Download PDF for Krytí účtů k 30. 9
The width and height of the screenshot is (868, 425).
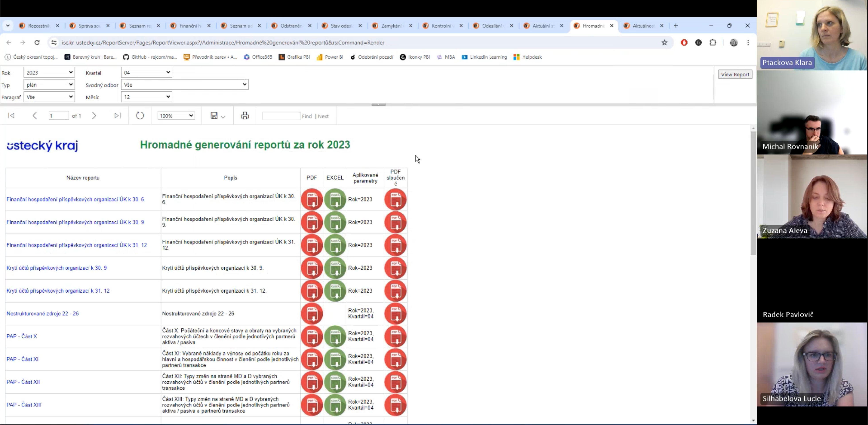click(x=312, y=268)
